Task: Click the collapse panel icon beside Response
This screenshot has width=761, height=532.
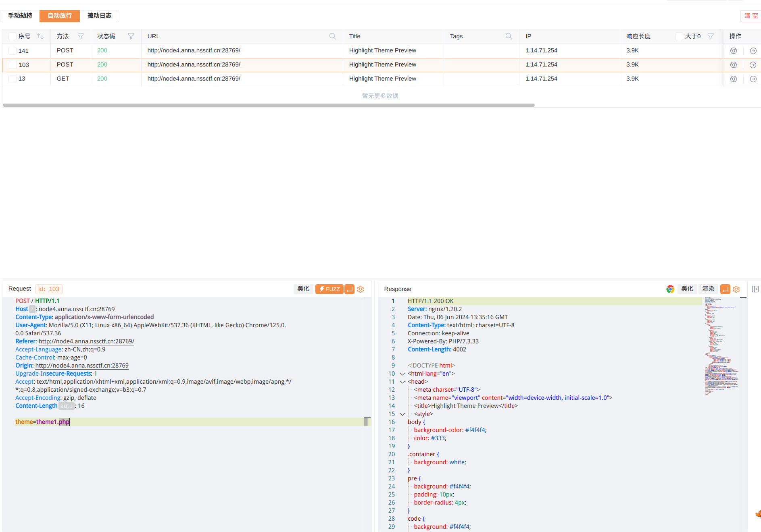Action: tap(755, 289)
